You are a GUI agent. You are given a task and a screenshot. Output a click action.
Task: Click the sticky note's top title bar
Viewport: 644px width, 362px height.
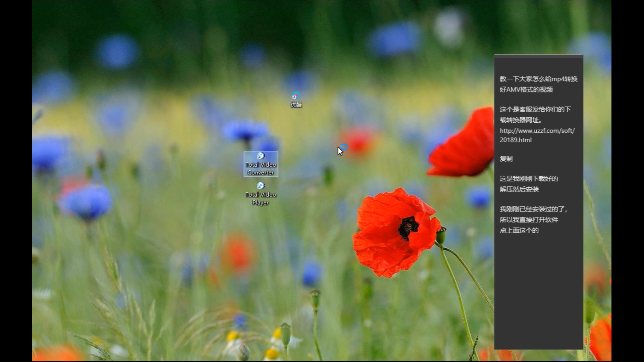coord(538,57)
